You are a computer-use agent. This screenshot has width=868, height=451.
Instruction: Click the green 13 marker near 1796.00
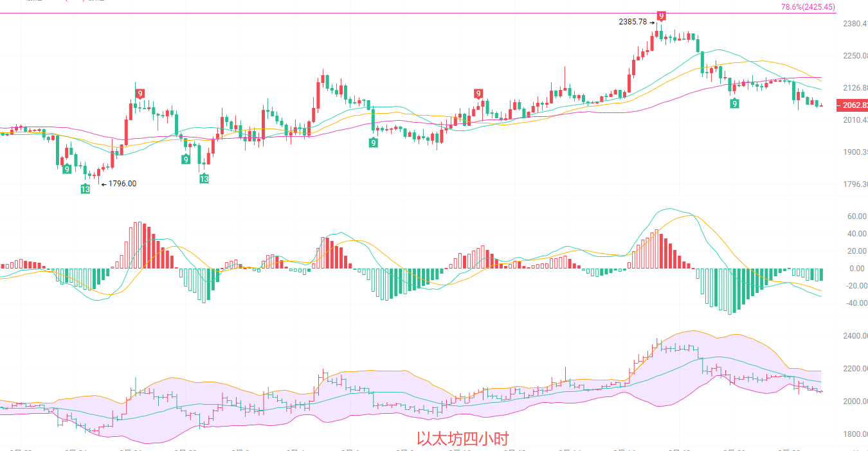click(86, 188)
